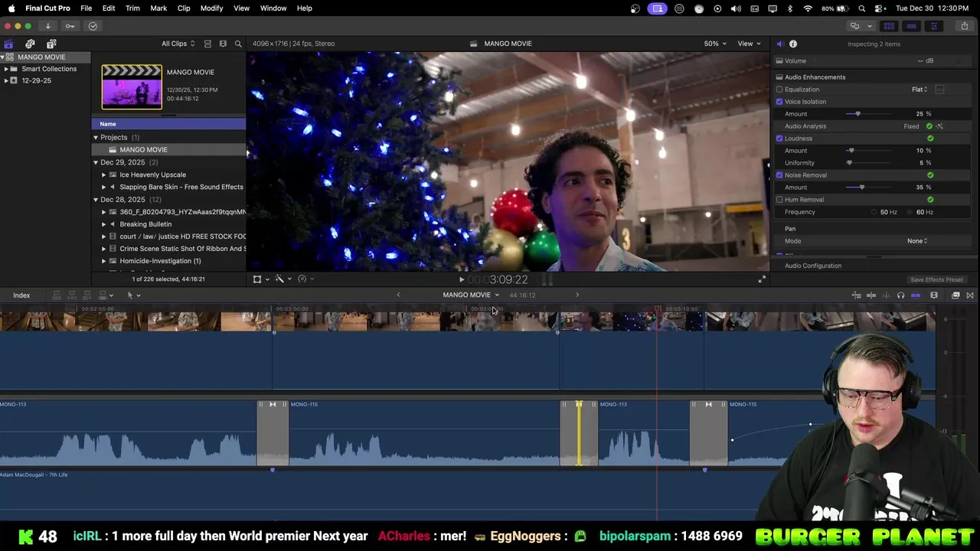Open the MANGO MOVIE timeline title dropdown
Viewport: 980px width, 551px height.
[471, 295]
